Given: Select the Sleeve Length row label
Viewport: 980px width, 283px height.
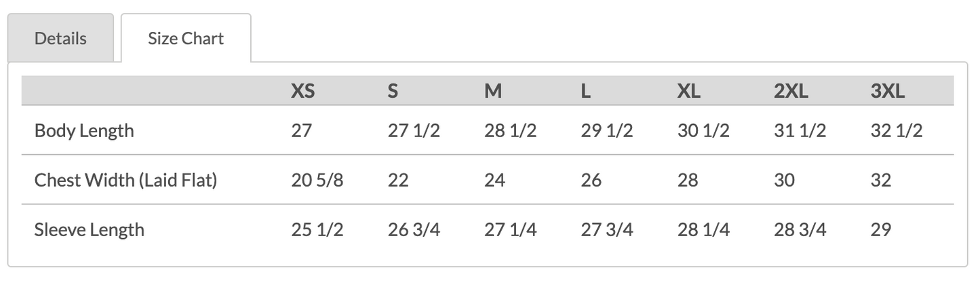Looking at the screenshot, I should [x=90, y=229].
